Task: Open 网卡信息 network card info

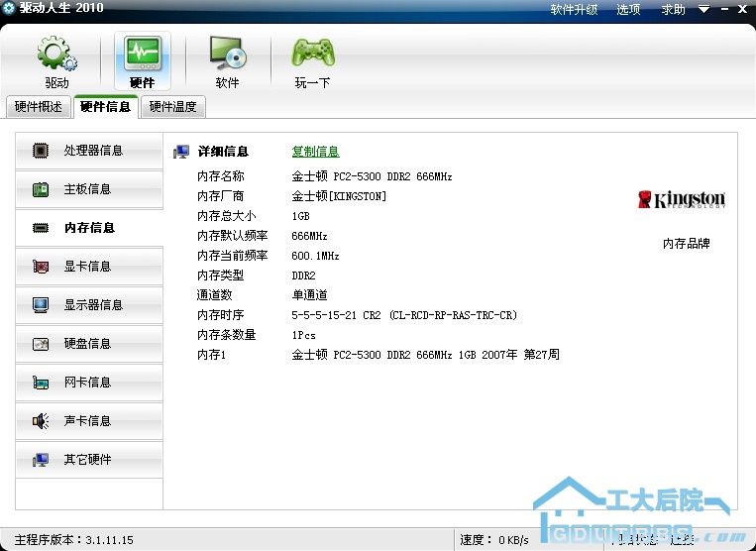Action: pyautogui.click(x=89, y=383)
